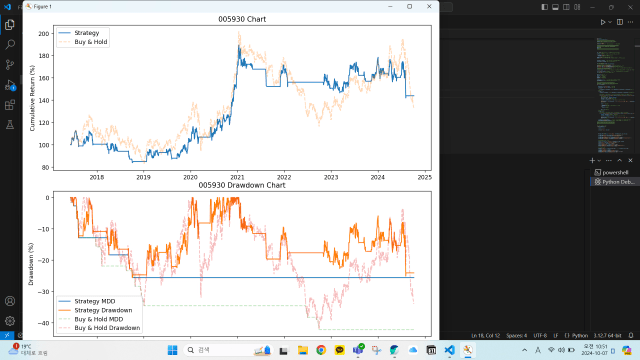640x360 pixels.
Task: Open KakaoTalk from the taskbar
Action: point(340,350)
